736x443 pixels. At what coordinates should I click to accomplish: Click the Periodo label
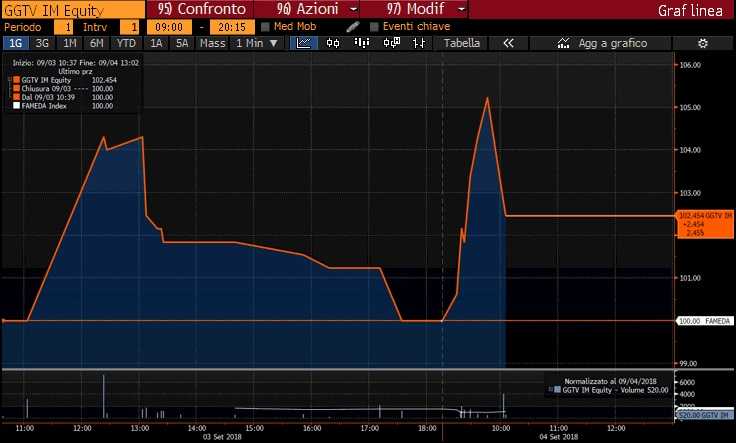coord(23,27)
